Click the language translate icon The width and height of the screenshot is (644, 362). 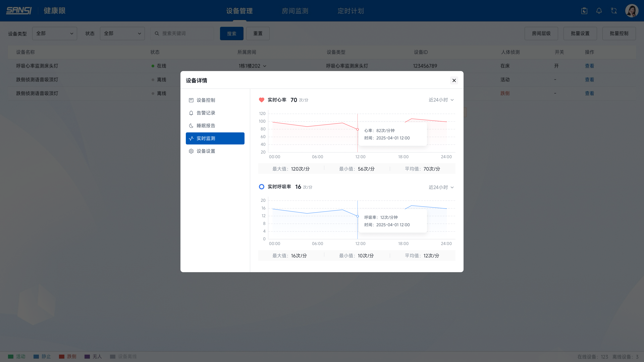click(614, 11)
